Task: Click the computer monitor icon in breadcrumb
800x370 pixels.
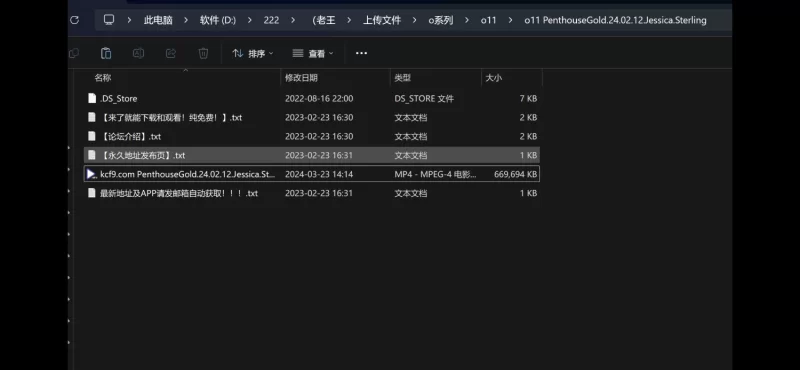Action: [x=109, y=20]
